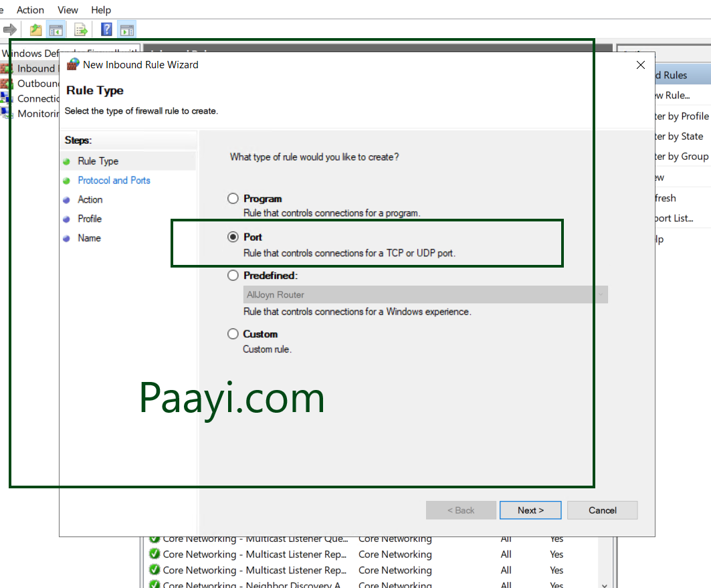
Task: Select the Port rule type radio button
Action: click(x=233, y=237)
